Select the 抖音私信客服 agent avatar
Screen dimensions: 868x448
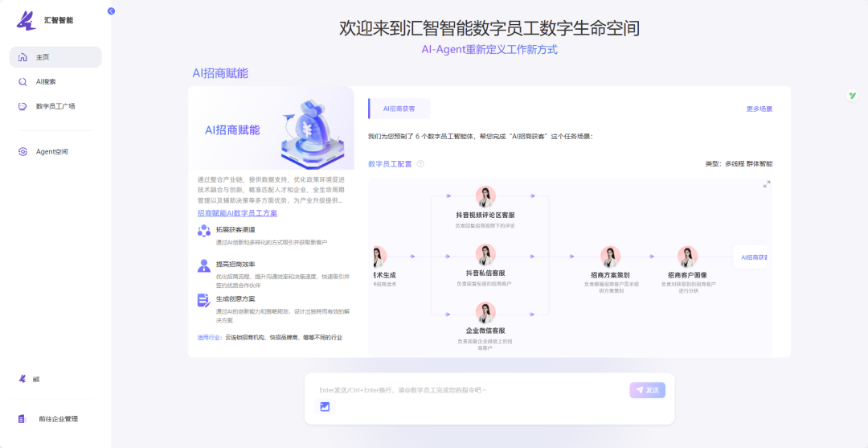pos(485,255)
